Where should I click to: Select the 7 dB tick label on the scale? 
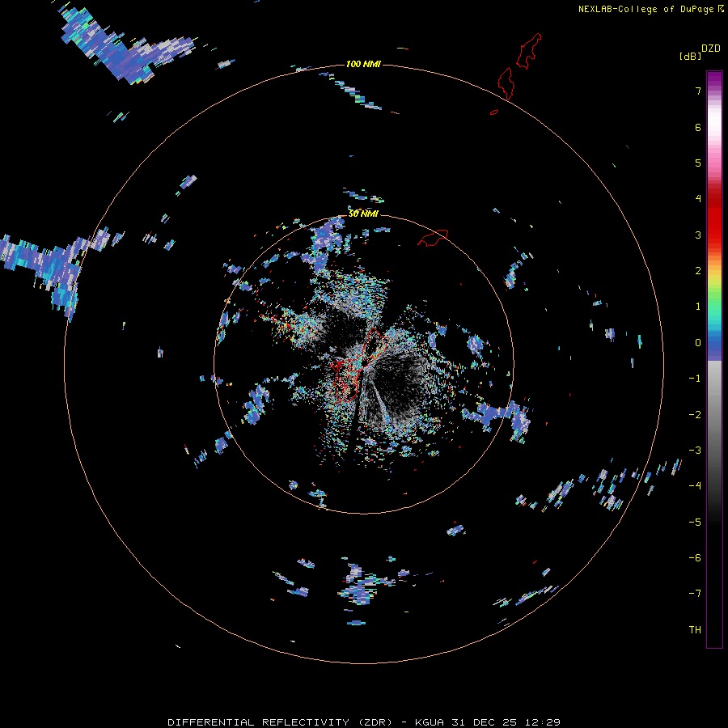(x=698, y=91)
